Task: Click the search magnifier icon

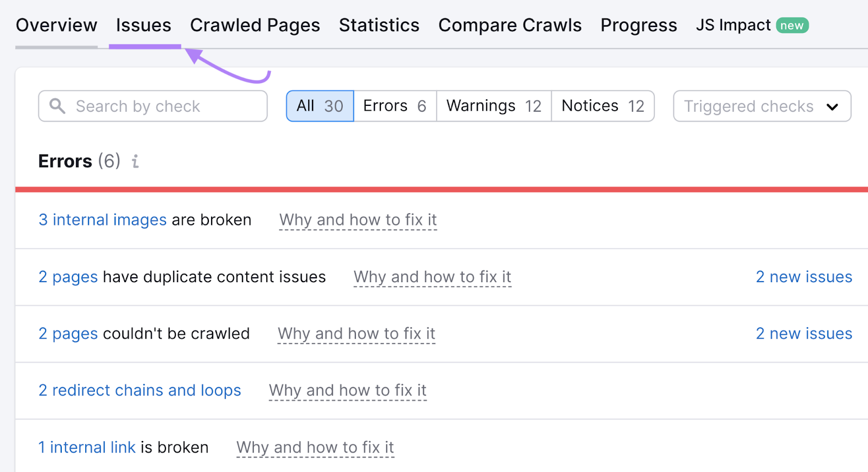Action: tap(57, 106)
